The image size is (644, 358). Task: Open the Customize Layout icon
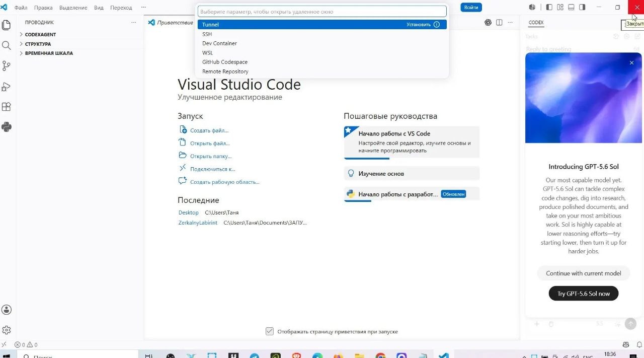click(x=560, y=7)
